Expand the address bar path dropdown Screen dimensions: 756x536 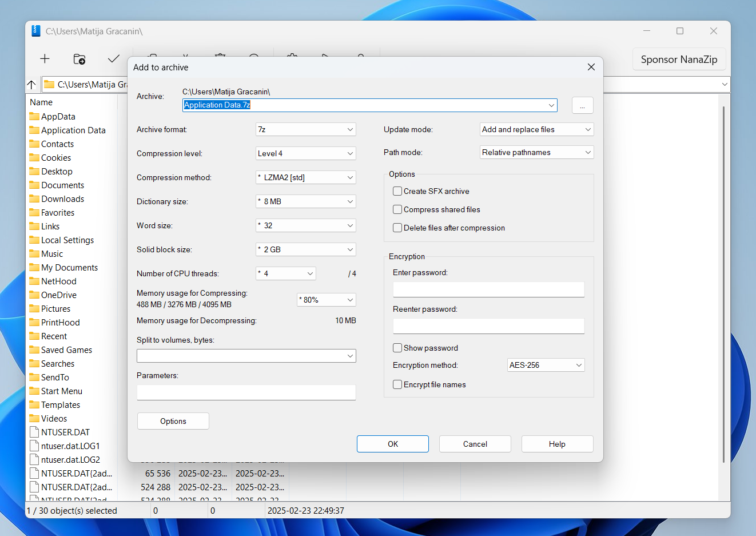[725, 85]
